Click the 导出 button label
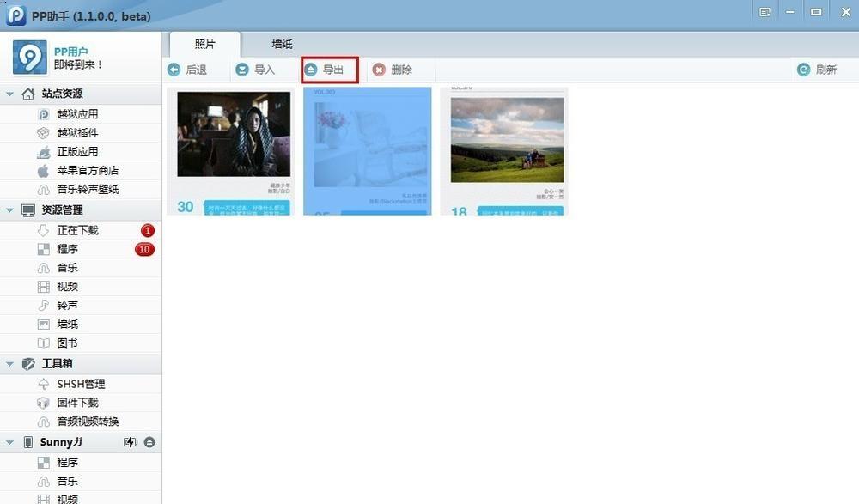This screenshot has width=859, height=504. pyautogui.click(x=333, y=70)
